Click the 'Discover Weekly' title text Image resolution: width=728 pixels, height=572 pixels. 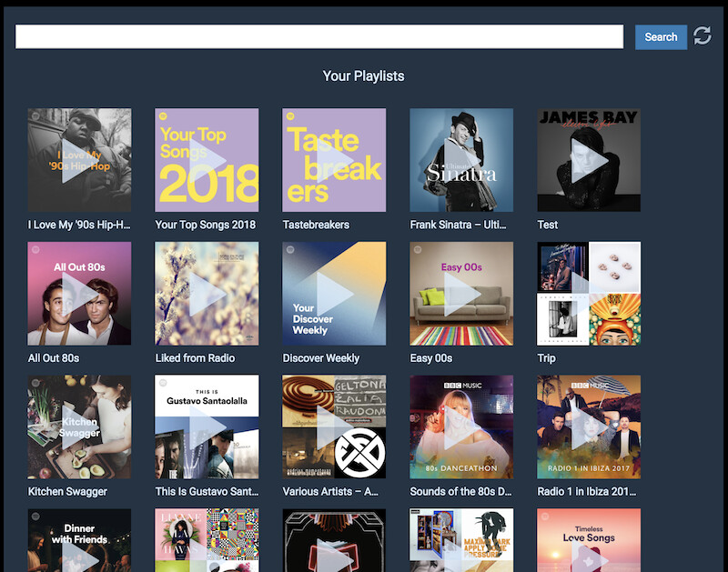click(x=321, y=358)
